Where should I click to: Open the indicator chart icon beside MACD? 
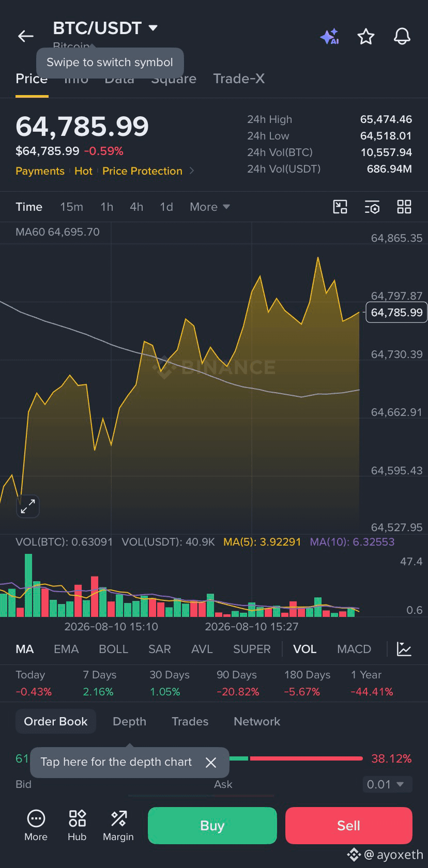click(x=404, y=649)
